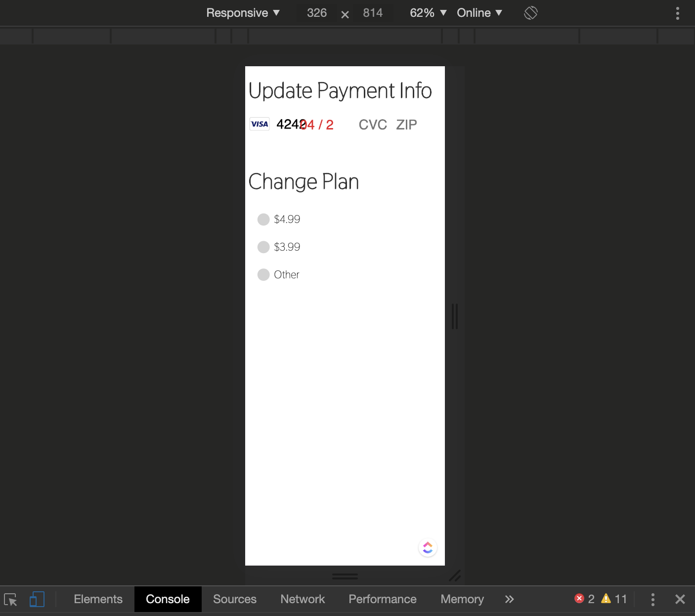
Task: Click the ZIP input field
Action: click(406, 125)
